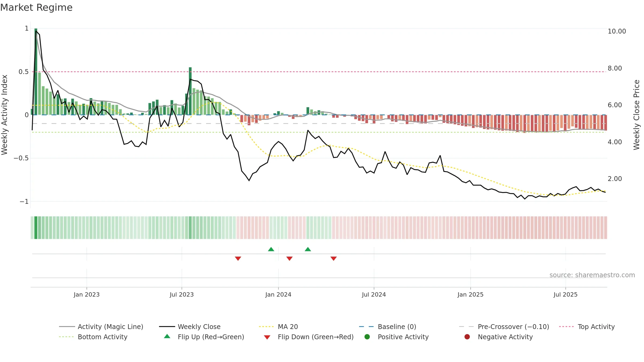Click the 10.00 price axis tick label
This screenshot has width=644, height=362.
[x=617, y=31]
